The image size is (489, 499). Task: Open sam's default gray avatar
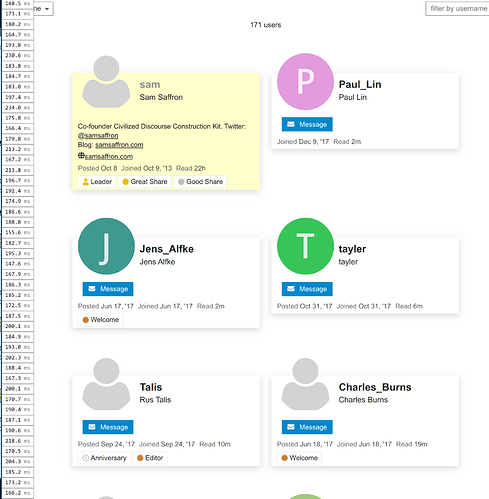106,81
